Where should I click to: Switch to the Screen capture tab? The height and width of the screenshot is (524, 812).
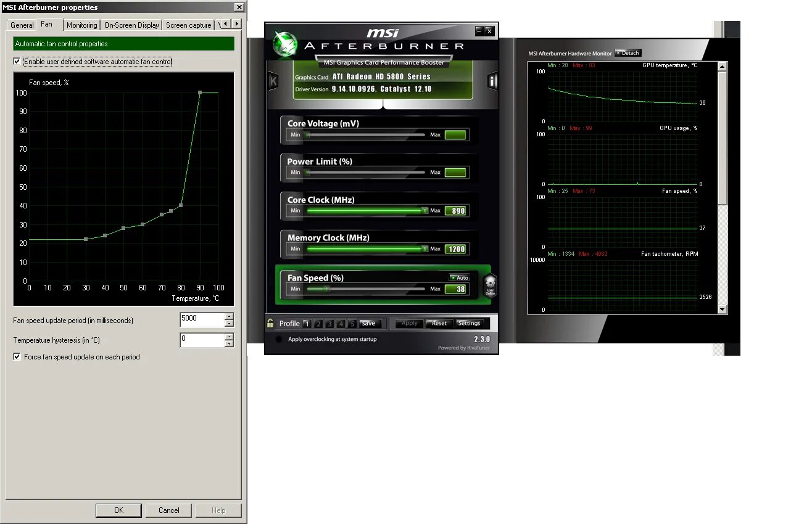(x=188, y=25)
